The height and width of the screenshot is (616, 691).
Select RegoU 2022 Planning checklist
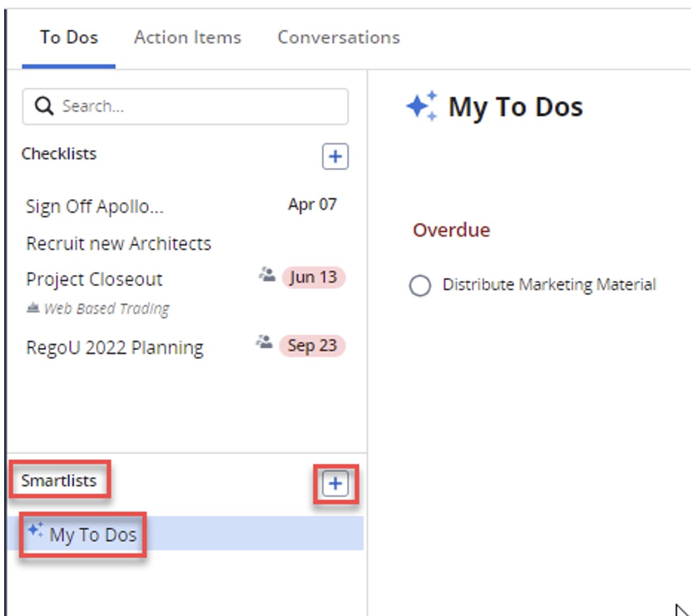pyautogui.click(x=115, y=347)
